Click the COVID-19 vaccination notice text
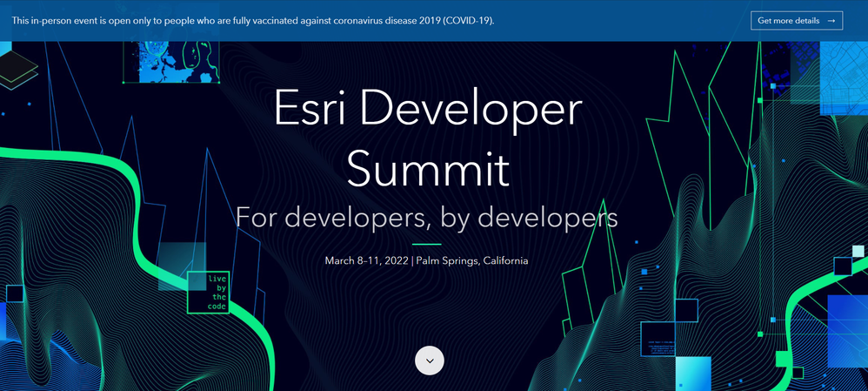The height and width of the screenshot is (391, 868). [254, 21]
